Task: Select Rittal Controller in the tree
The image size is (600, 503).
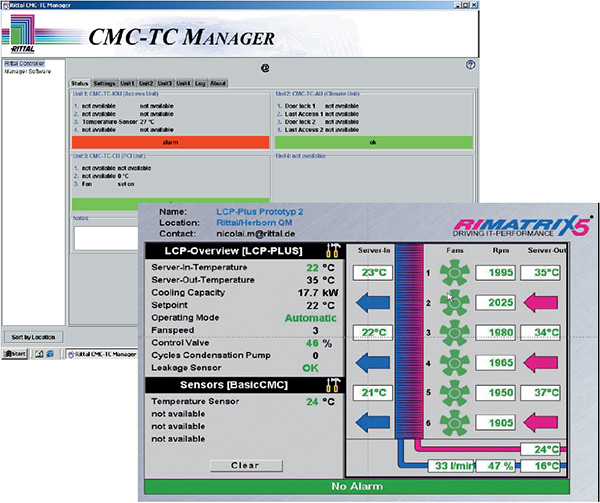Action: pos(26,64)
